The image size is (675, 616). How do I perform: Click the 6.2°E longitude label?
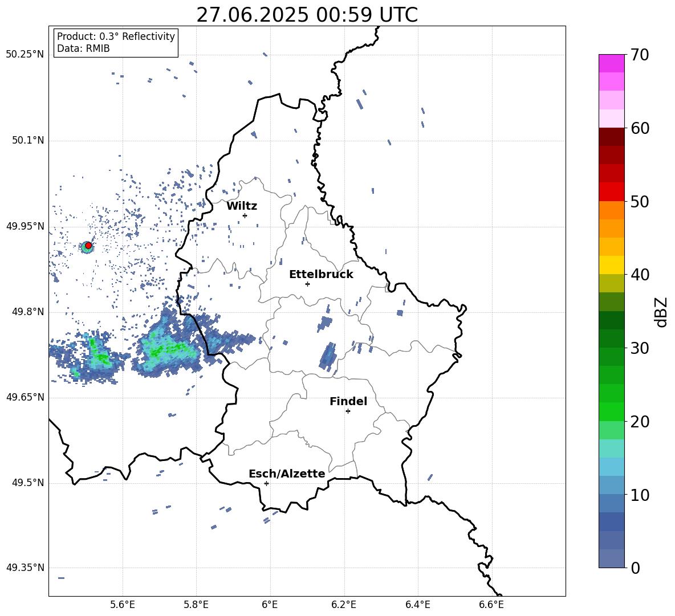(x=344, y=605)
